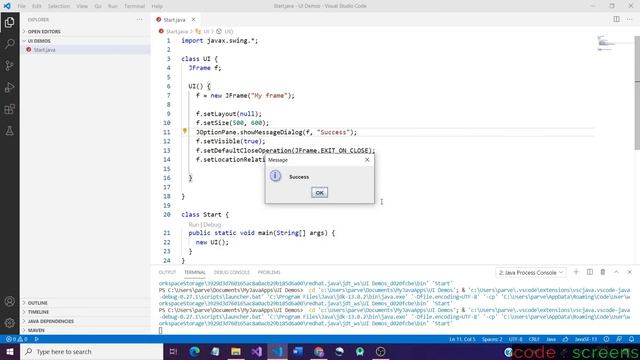Split the terminal panel
The width and height of the screenshot is (640, 360).
coord(590,272)
